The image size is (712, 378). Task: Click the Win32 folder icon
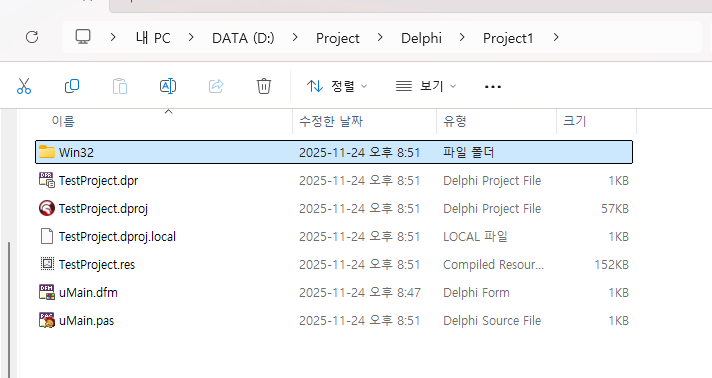tap(47, 152)
